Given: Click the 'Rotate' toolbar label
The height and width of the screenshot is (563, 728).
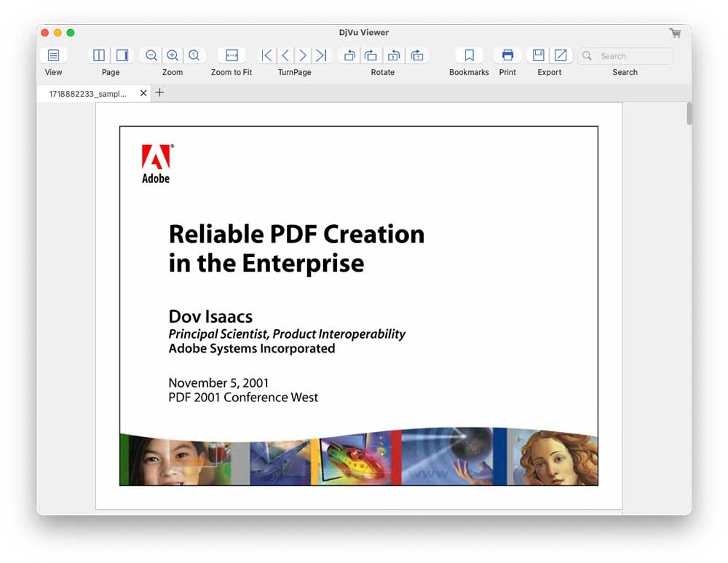Looking at the screenshot, I should click(x=383, y=72).
